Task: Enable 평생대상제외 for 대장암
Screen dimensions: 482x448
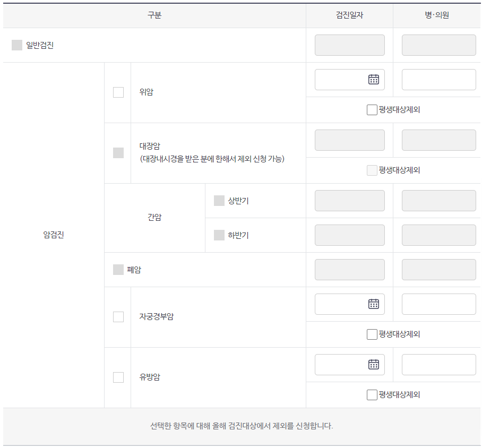Action: click(372, 170)
